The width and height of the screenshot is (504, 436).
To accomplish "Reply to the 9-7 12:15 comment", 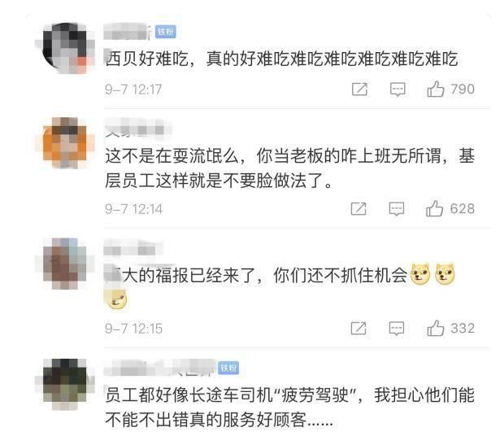I will click(x=397, y=329).
